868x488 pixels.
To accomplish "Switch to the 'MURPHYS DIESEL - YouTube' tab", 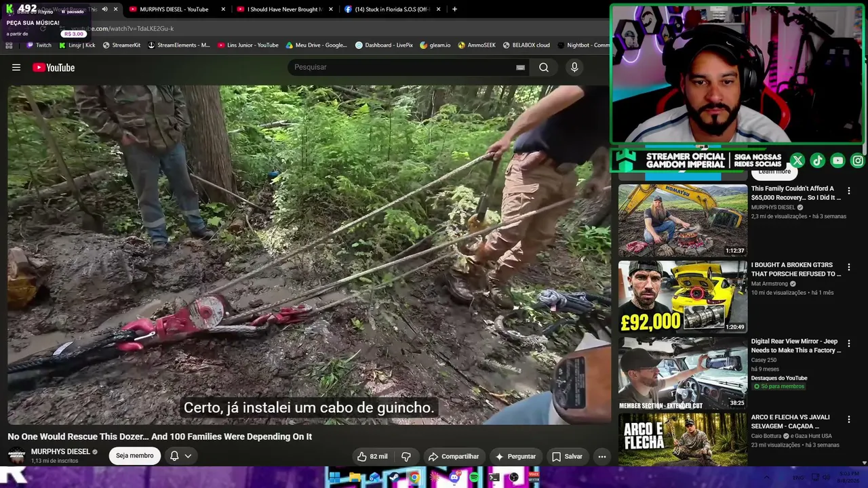I will tap(174, 9).
